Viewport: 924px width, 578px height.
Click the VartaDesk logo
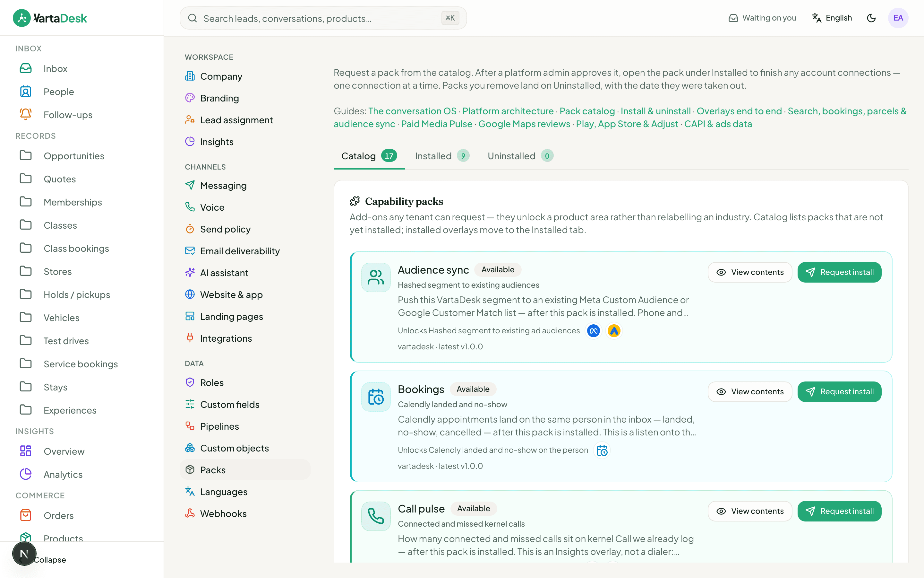point(50,18)
